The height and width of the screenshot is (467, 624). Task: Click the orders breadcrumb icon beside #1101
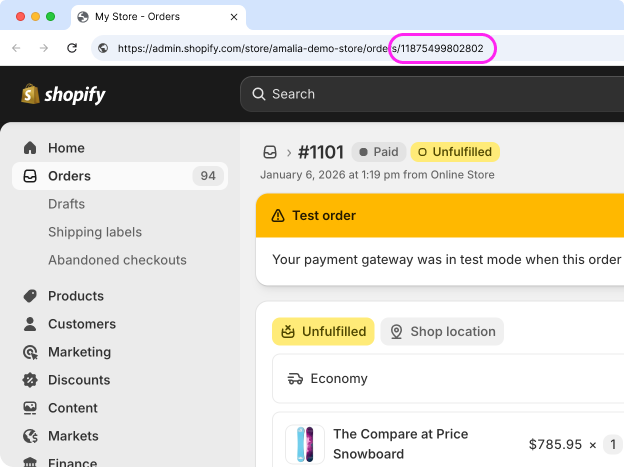point(270,152)
